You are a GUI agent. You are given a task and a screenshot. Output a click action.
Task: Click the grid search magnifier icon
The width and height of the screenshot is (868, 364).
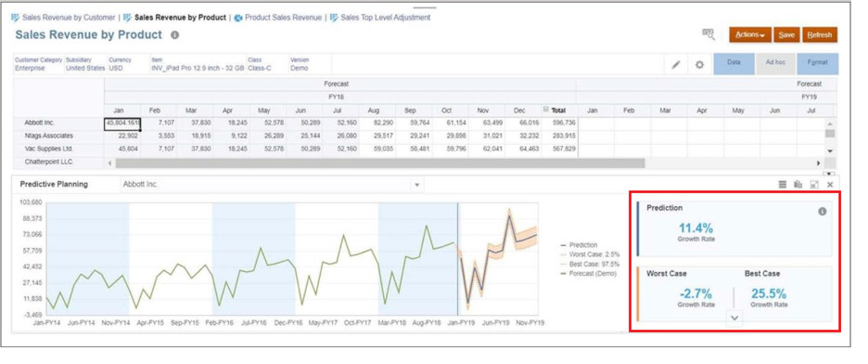(x=708, y=34)
